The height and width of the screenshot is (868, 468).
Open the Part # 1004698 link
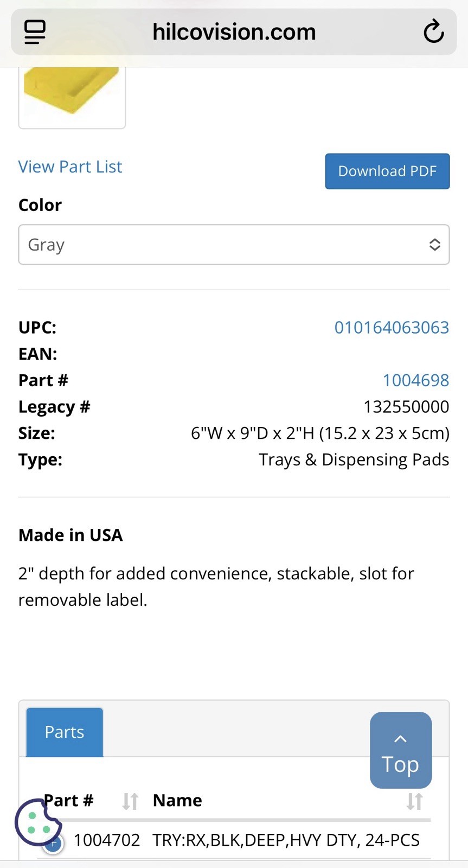point(416,380)
